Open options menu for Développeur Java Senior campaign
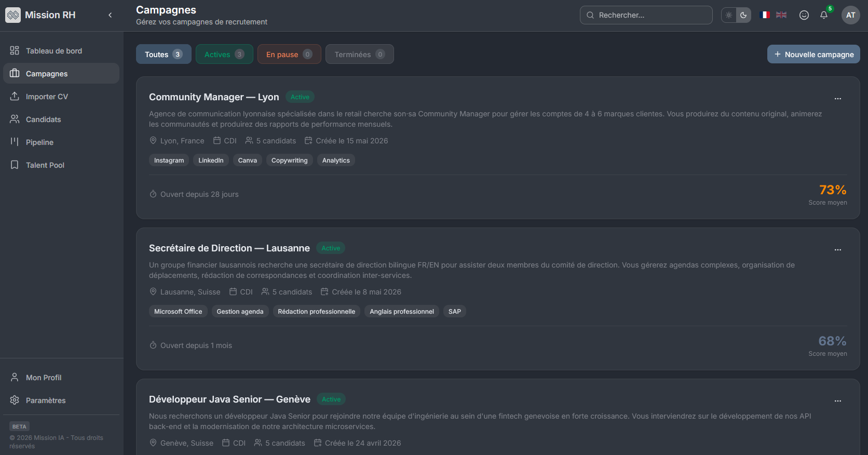868x455 pixels. click(x=838, y=401)
